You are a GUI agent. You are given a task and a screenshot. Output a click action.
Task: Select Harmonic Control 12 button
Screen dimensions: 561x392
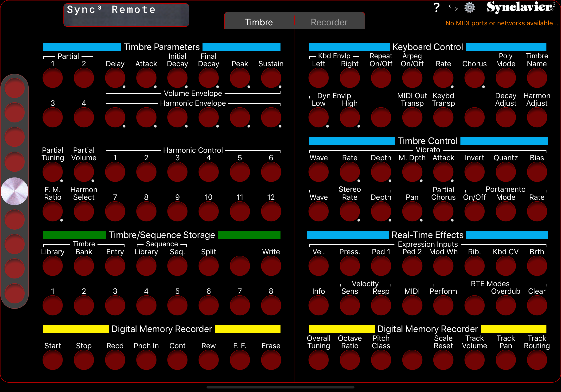271,212
